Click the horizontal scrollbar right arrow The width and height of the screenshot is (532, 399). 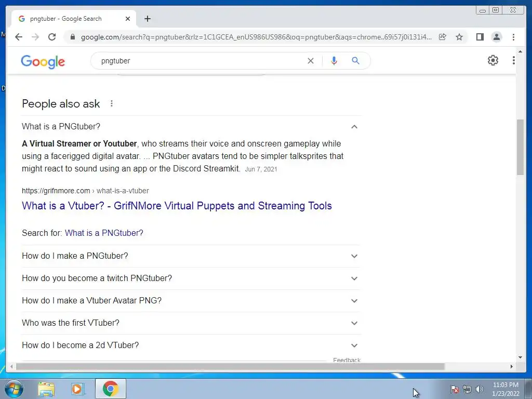[512, 366]
